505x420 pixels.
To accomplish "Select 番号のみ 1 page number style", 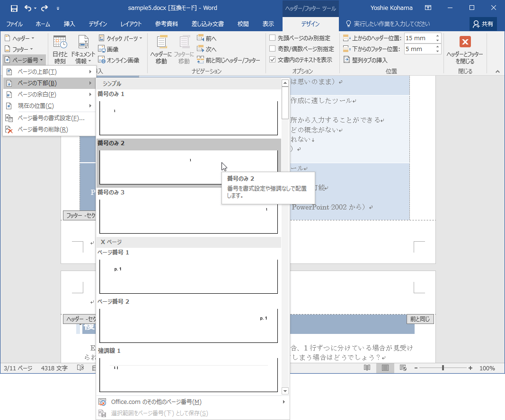I will [x=189, y=114].
